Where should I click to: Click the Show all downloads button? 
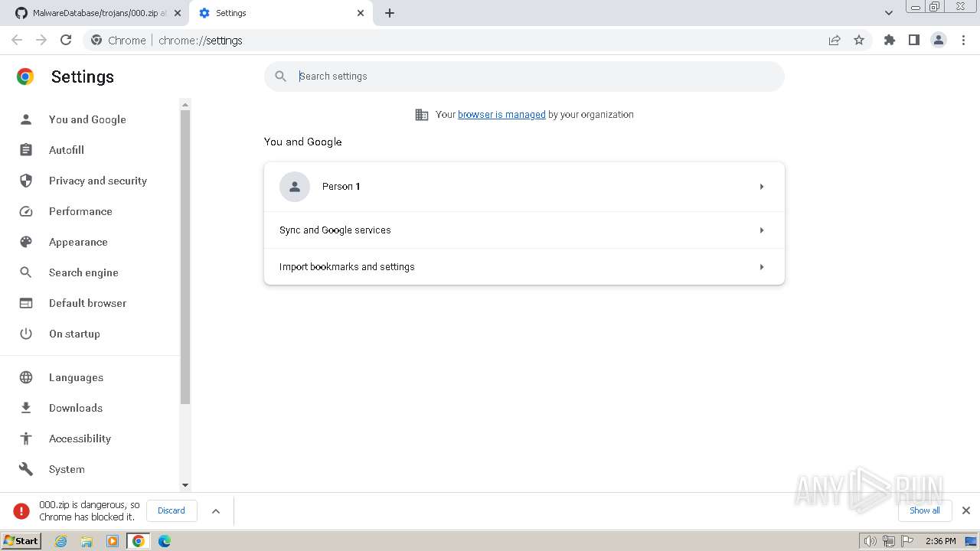925,510
